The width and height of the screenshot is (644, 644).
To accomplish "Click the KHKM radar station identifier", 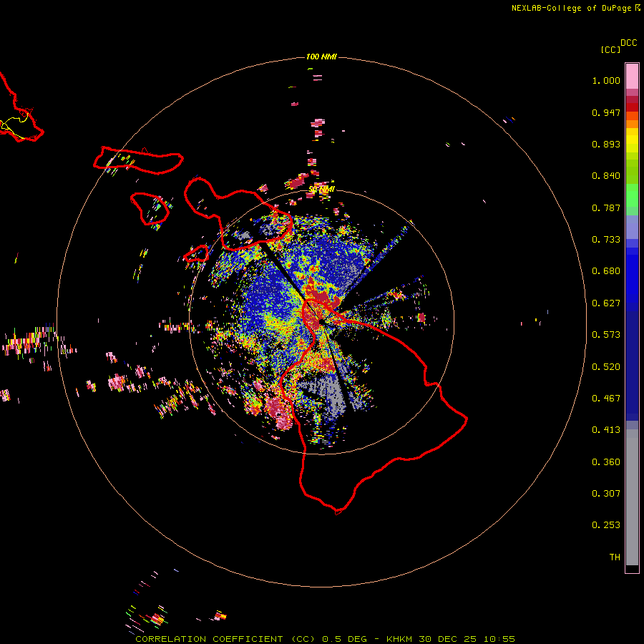I will (399, 639).
